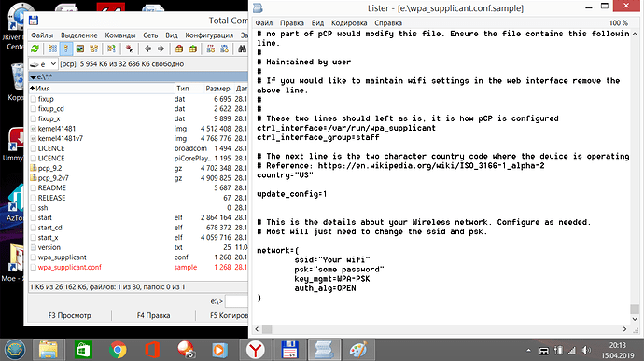Refresh the panel in Total Commander toolbar

(35, 49)
